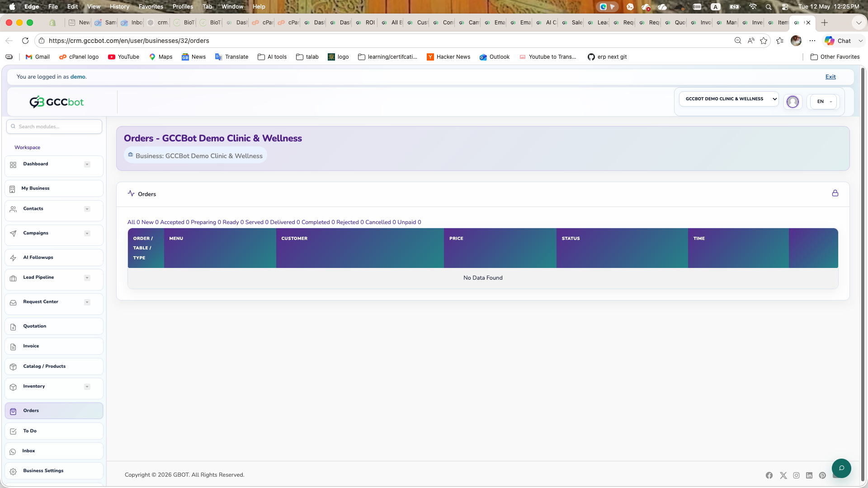Image resolution: width=868 pixels, height=488 pixels.
Task: Click the Contacts people icon
Action: point(13,209)
